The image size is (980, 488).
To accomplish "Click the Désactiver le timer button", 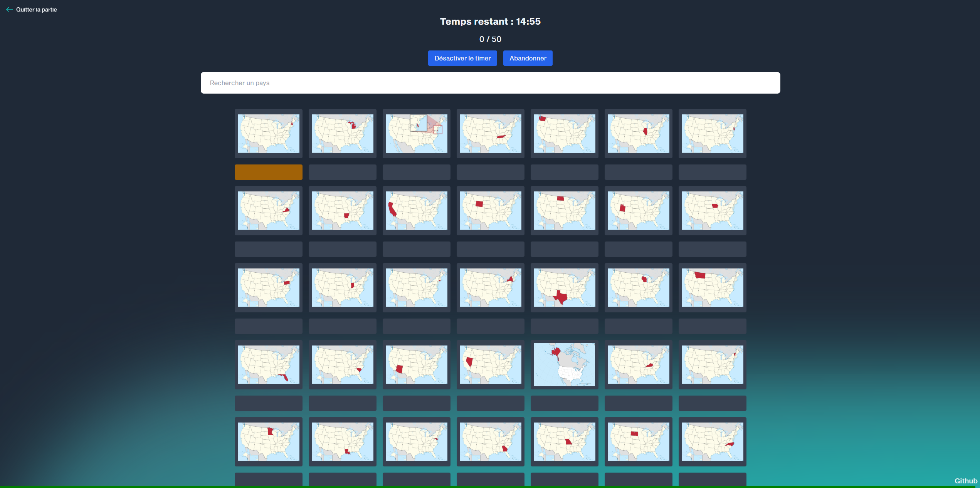I will [x=462, y=58].
